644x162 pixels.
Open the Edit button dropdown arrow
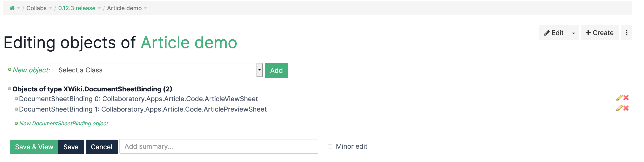coord(574,33)
